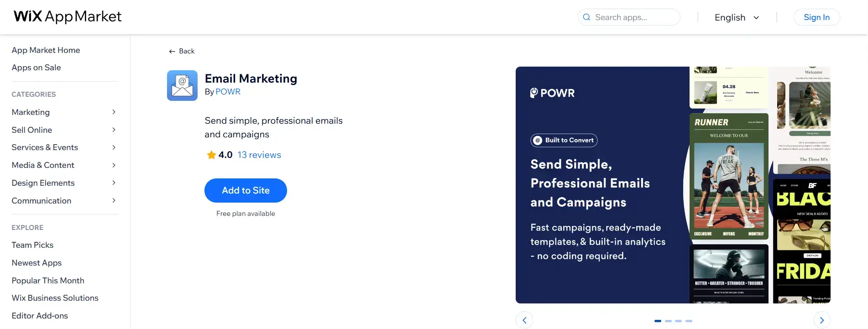
Task: Go to previous carousel slide arrow
Action: (x=524, y=320)
